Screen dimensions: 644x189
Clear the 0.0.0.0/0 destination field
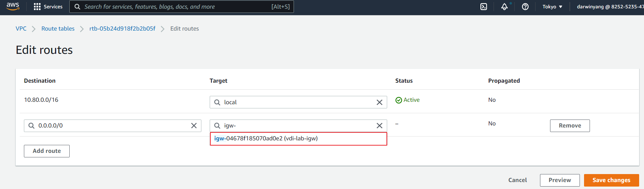(194, 125)
